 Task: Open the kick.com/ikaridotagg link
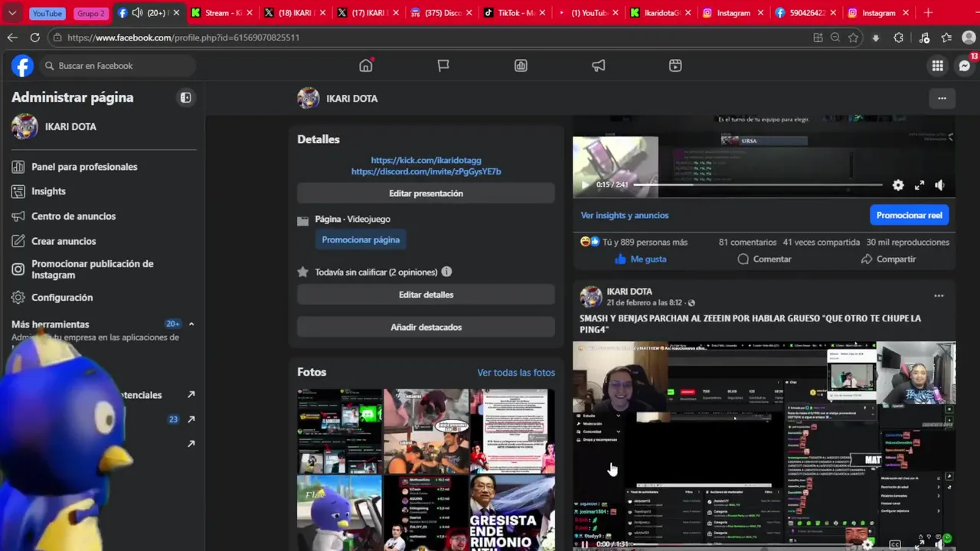pos(426,161)
